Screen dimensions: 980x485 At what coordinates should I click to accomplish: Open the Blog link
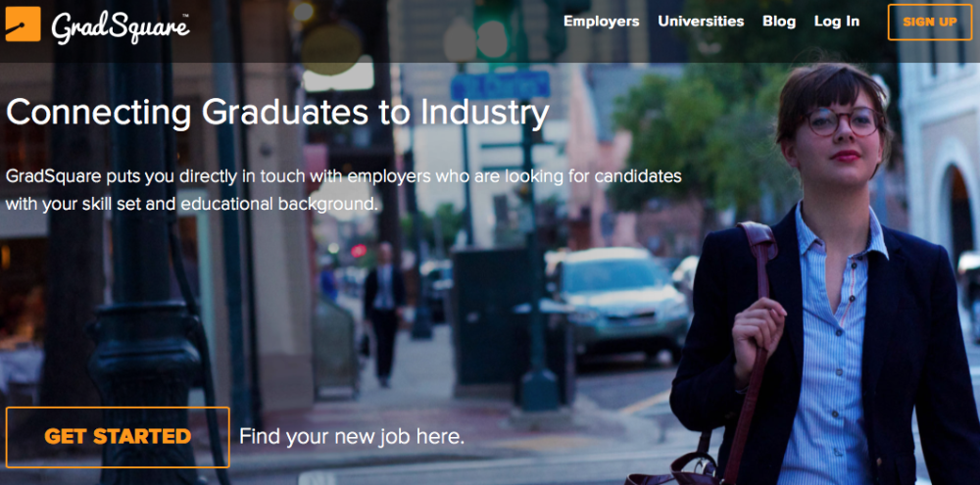(x=779, y=22)
